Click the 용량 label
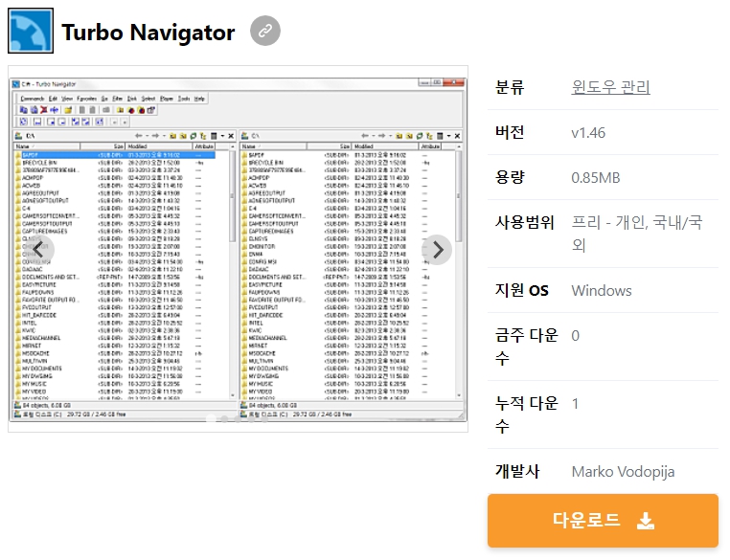730x560 pixels. point(510,177)
